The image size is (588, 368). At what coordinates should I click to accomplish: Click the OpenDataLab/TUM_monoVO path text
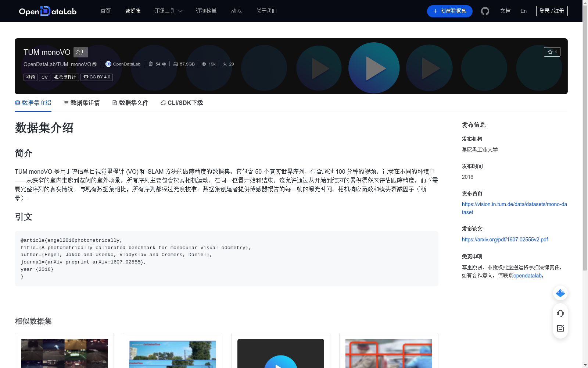coord(57,64)
